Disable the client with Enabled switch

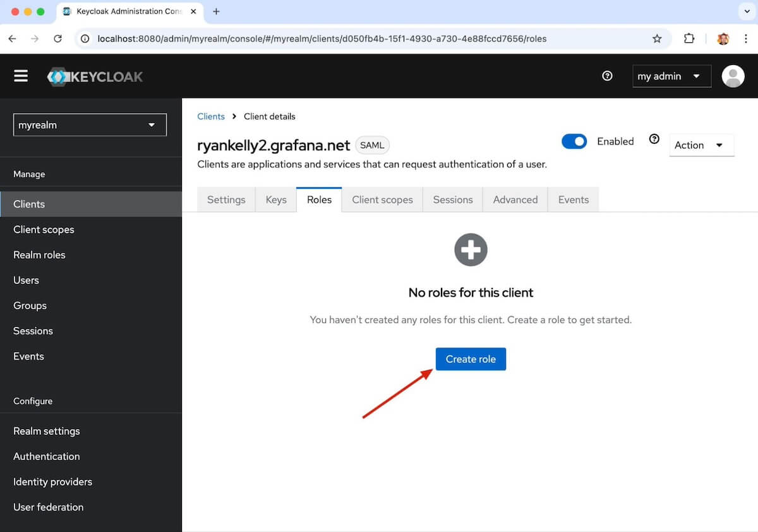[x=574, y=141]
